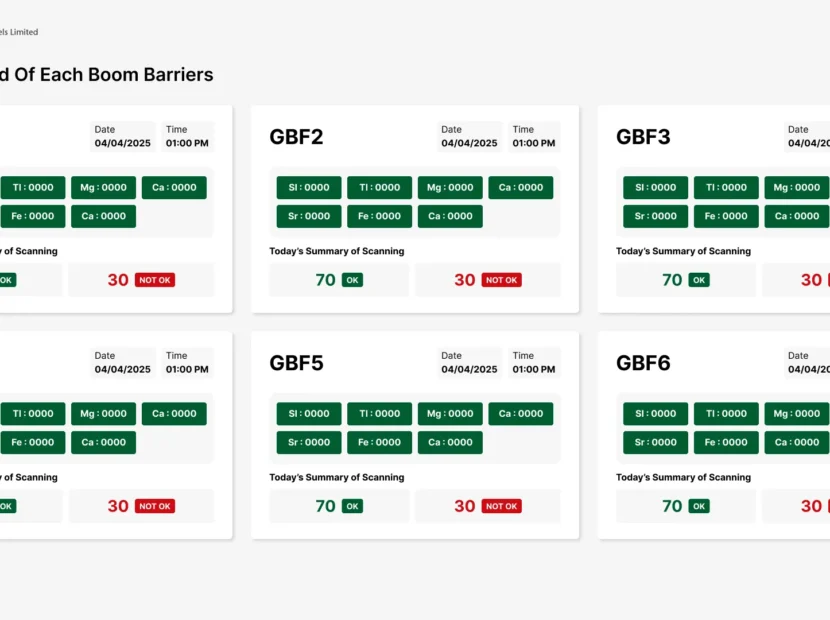
Task: Click the Mg : 0000 indicator on GBF3
Action: pos(796,187)
